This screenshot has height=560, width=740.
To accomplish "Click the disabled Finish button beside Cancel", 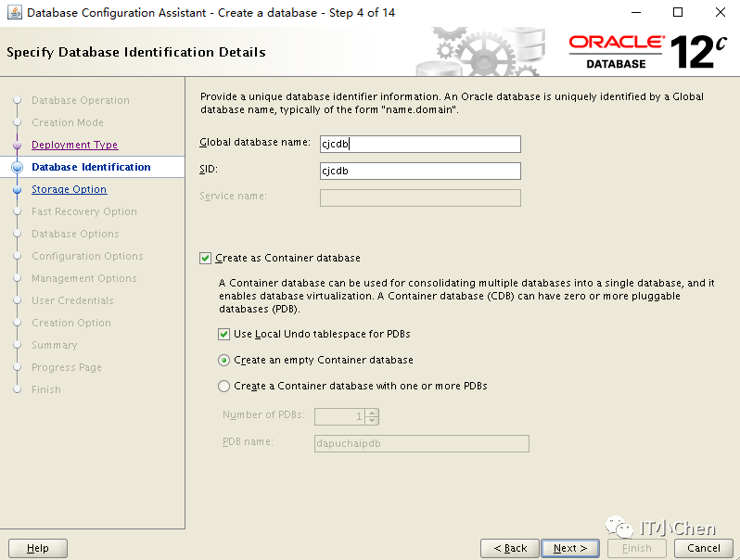I will tap(637, 548).
